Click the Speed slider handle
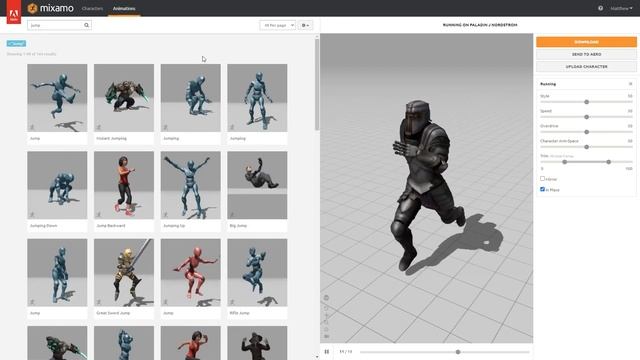Image resolution: width=640 pixels, height=360 pixels. tap(587, 117)
